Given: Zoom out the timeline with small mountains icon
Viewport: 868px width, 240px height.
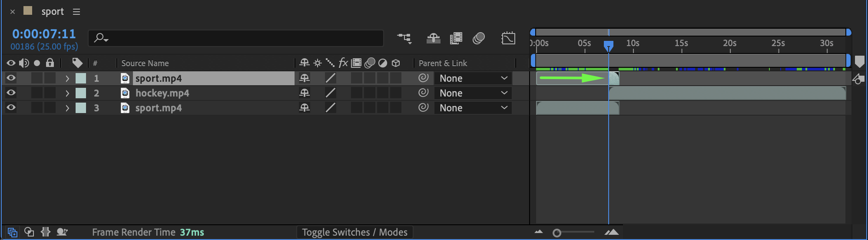Looking at the screenshot, I should coord(539,232).
